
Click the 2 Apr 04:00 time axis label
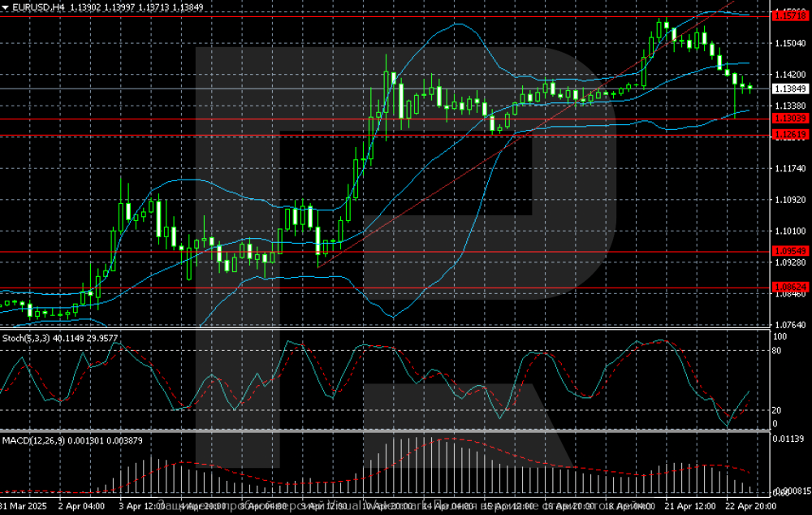(x=80, y=505)
